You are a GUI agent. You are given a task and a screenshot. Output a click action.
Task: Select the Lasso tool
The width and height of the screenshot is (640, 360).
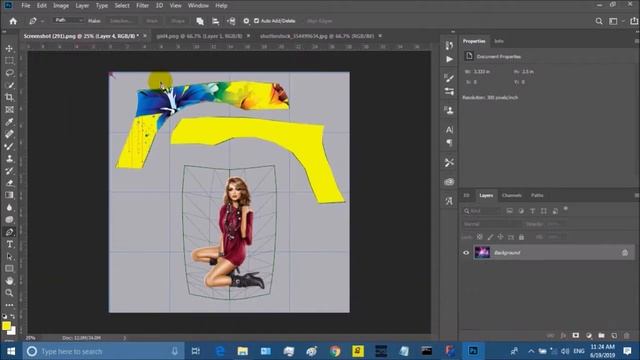9,73
